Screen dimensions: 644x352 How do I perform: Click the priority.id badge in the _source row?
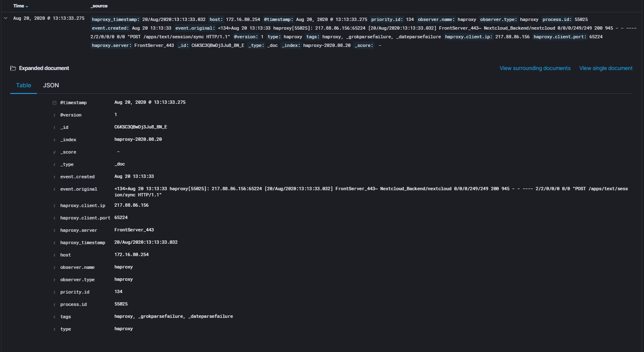[x=387, y=19]
